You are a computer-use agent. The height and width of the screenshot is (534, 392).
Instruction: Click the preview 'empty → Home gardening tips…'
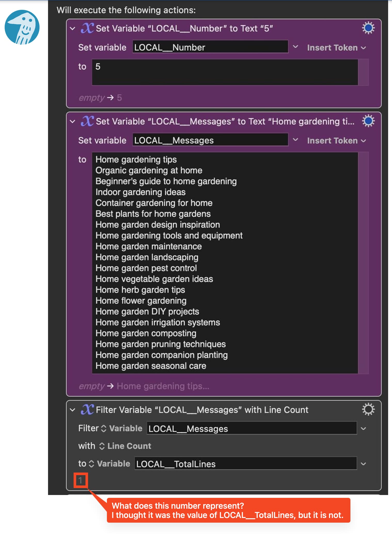pyautogui.click(x=144, y=386)
